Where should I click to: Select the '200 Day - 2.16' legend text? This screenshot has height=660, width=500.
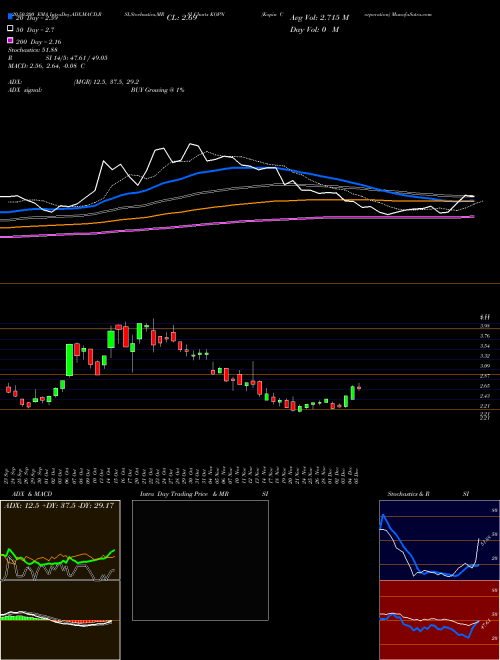click(x=39, y=42)
